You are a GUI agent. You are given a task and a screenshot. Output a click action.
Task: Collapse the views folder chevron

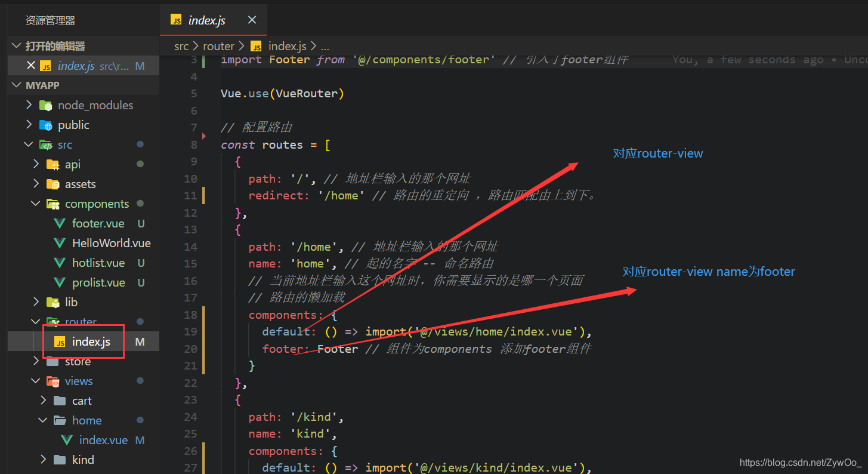tap(36, 381)
